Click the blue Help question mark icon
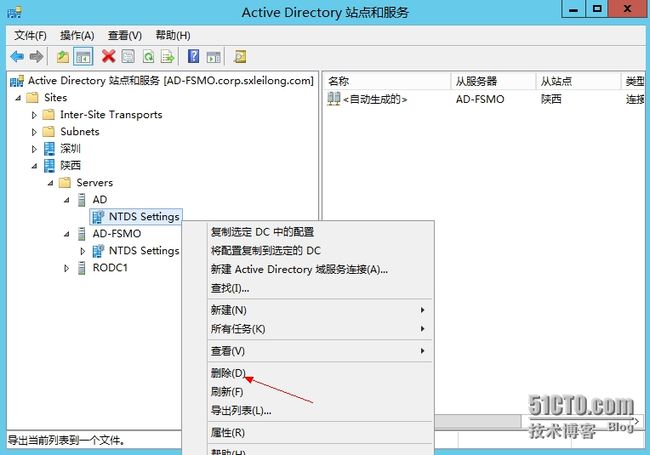 [x=194, y=56]
